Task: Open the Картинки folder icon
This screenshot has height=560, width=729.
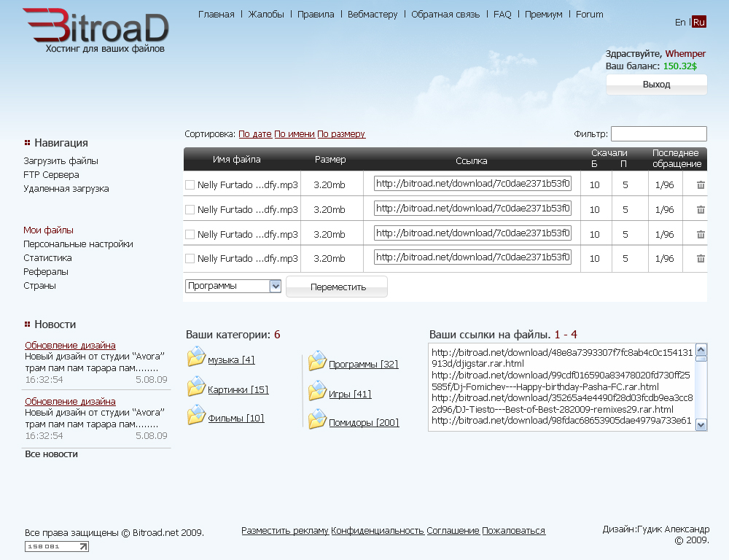Action: pyautogui.click(x=196, y=386)
